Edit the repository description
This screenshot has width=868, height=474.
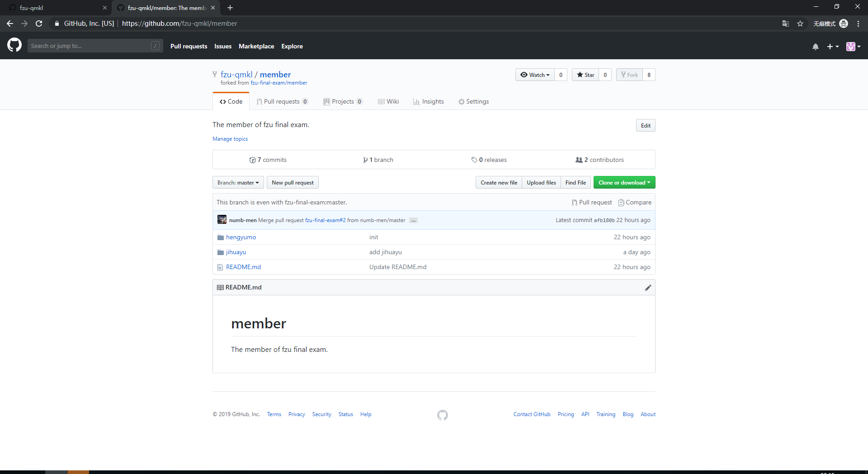tap(646, 125)
